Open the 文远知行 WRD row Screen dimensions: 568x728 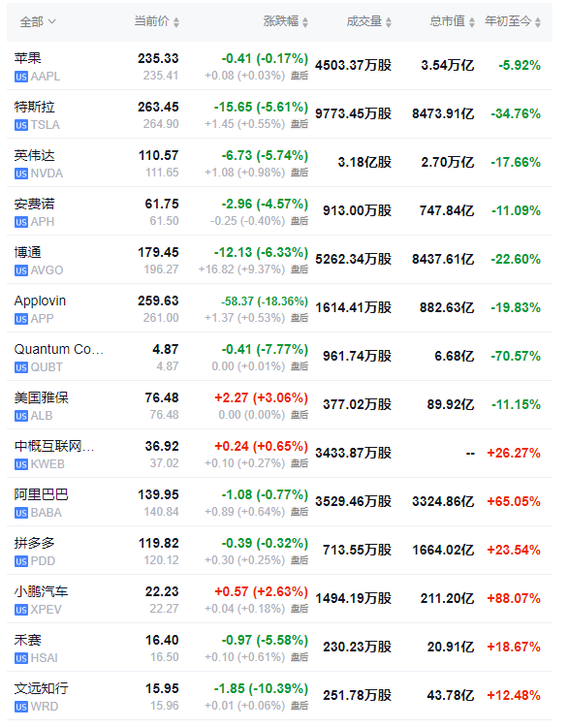pos(279,696)
